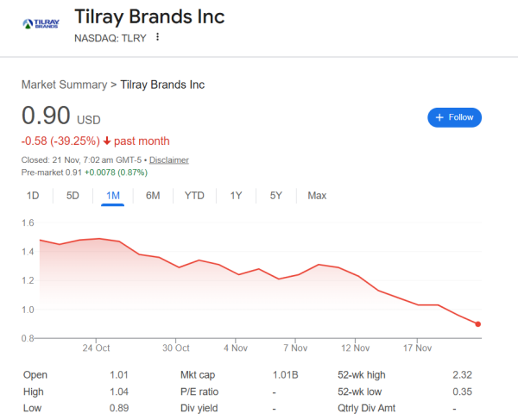Click the red endpoint dot on chart
Viewport: 518px width, 420px height.
click(x=478, y=324)
